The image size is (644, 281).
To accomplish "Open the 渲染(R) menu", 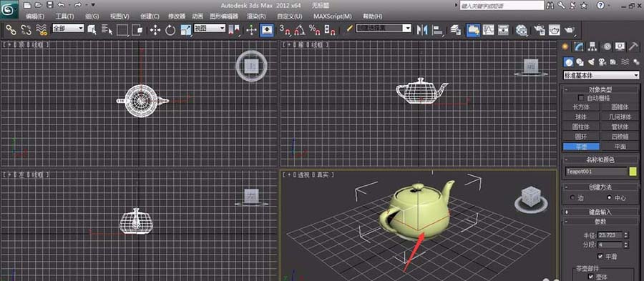I will (x=256, y=16).
